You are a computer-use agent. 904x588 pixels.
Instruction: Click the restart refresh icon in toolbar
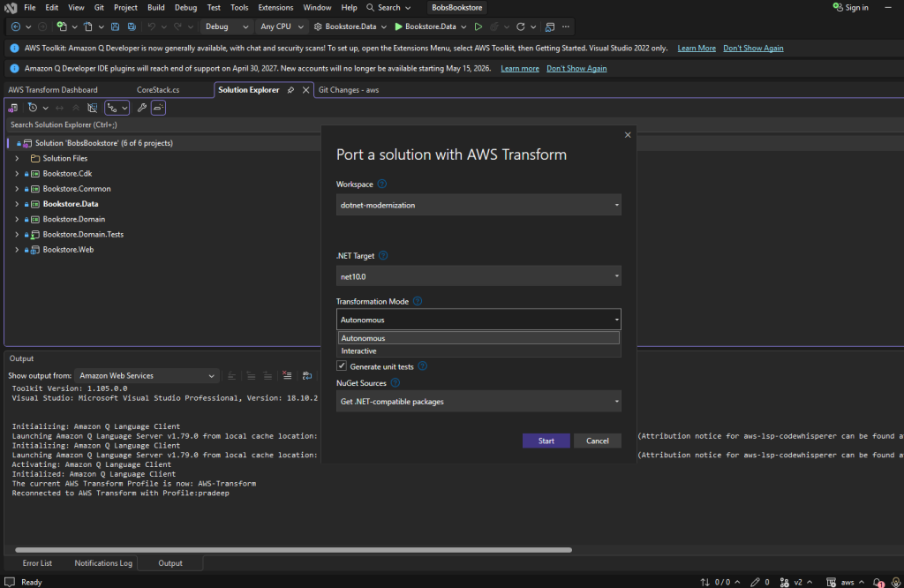pos(521,26)
